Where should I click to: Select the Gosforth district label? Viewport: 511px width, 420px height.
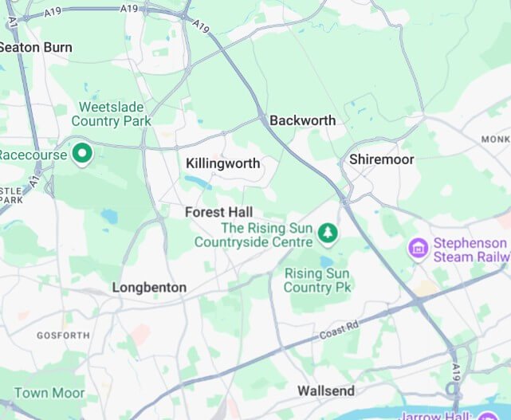click(x=63, y=336)
